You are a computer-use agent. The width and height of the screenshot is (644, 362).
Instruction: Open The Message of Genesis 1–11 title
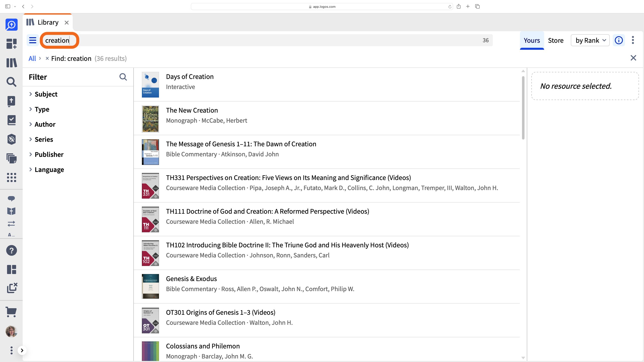pos(241,144)
